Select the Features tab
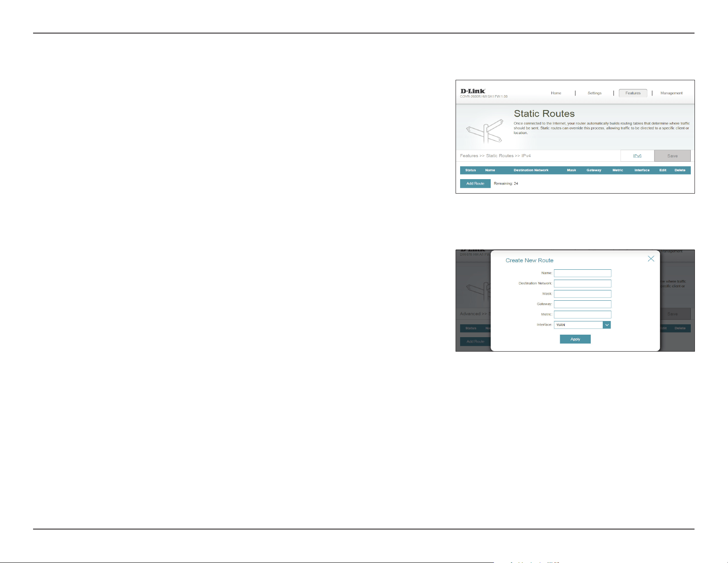This screenshot has width=728, height=563. (633, 93)
